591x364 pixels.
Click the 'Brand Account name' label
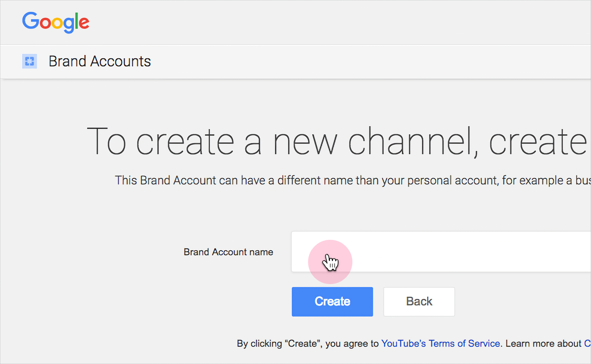[x=228, y=252]
